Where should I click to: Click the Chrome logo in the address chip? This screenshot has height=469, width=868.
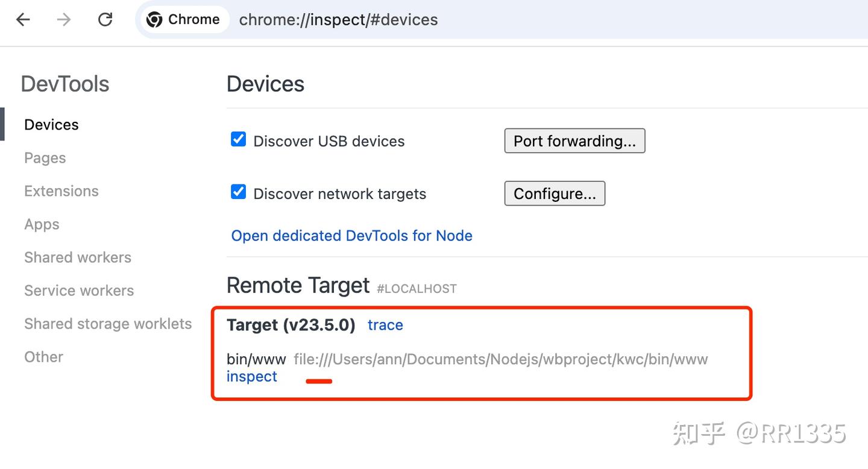[x=155, y=19]
